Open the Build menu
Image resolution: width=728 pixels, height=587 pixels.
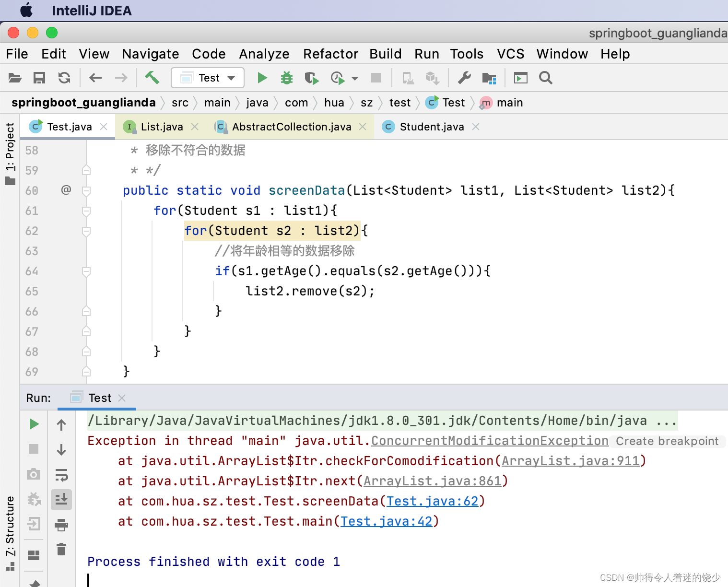(x=386, y=54)
